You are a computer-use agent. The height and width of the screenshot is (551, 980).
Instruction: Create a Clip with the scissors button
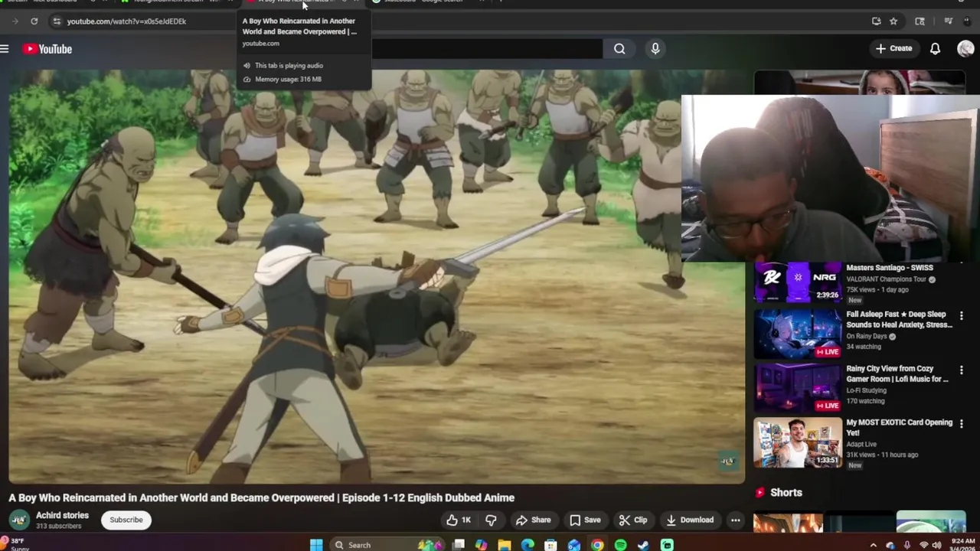point(633,520)
